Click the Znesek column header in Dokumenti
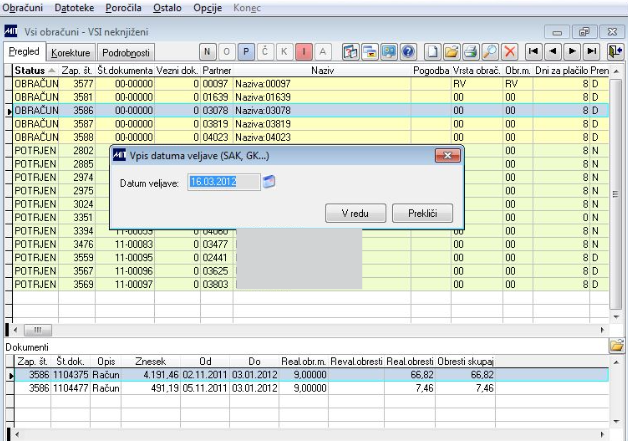This screenshot has height=441, width=628. click(x=151, y=361)
